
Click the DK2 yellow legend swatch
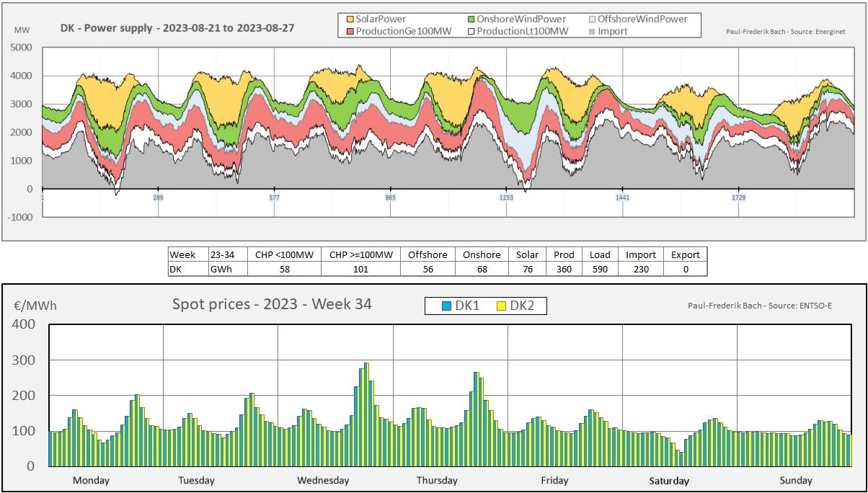coord(502,306)
